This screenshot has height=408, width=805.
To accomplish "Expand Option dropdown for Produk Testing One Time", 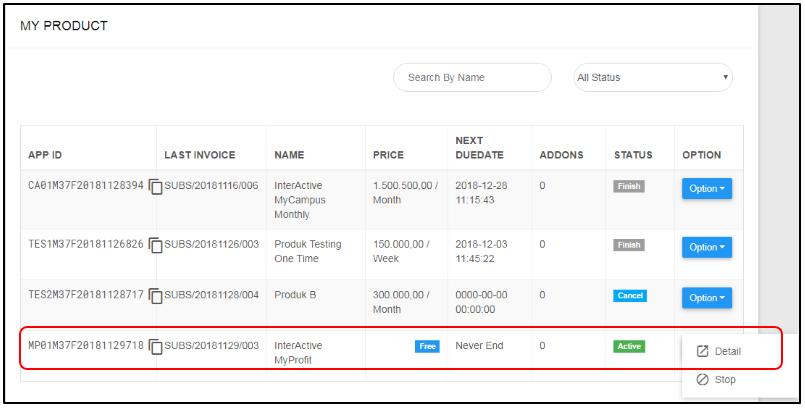I will (707, 247).
